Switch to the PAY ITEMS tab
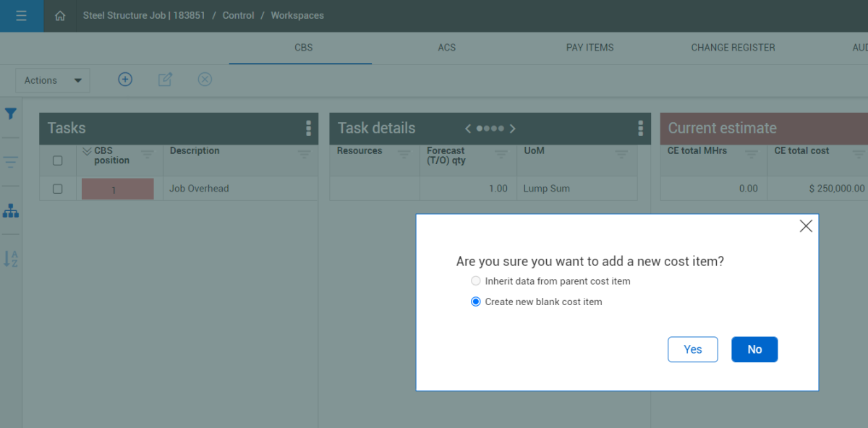This screenshot has height=428, width=868. (590, 48)
